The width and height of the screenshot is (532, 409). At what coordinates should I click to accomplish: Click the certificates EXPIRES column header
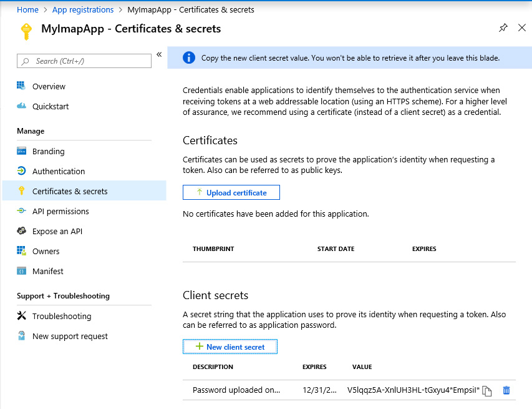[424, 249]
